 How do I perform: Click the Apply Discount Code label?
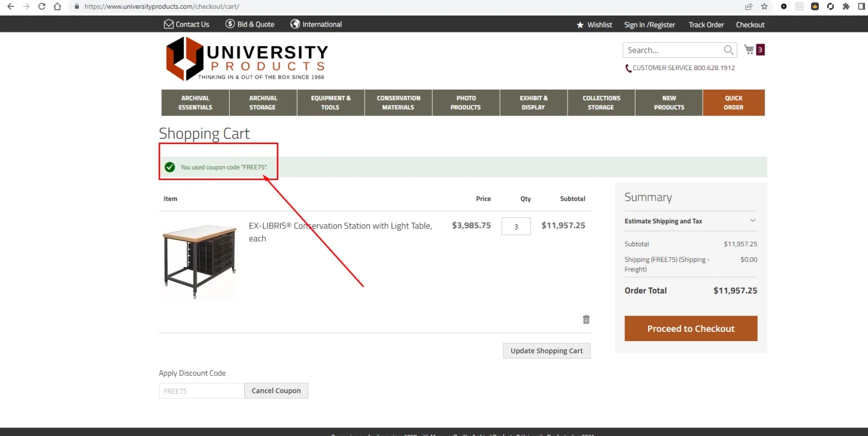click(x=192, y=373)
